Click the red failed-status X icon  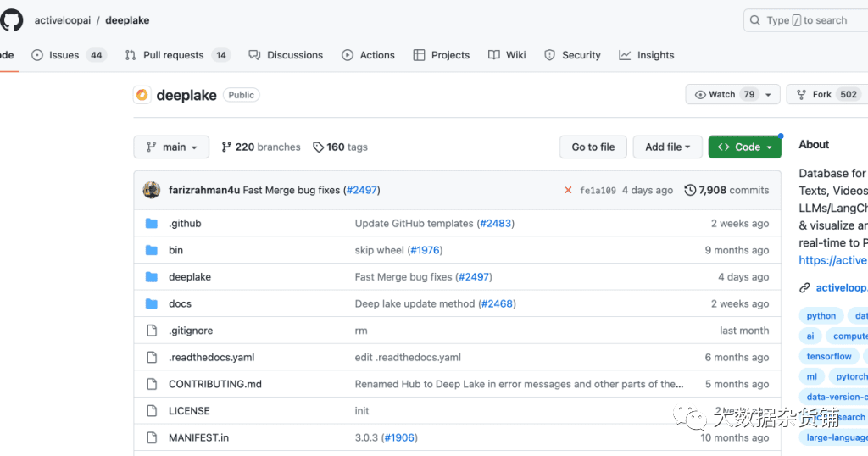[568, 191]
